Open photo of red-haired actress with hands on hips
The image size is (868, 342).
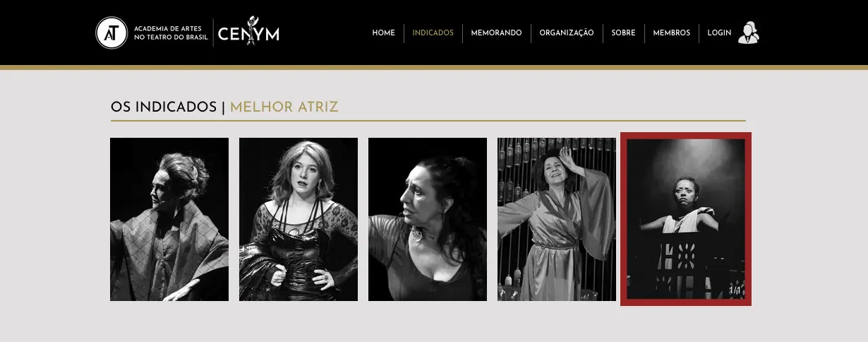[x=299, y=219]
